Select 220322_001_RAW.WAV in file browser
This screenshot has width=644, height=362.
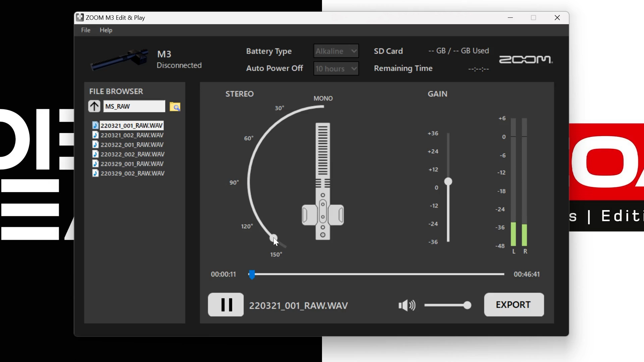pos(132,145)
